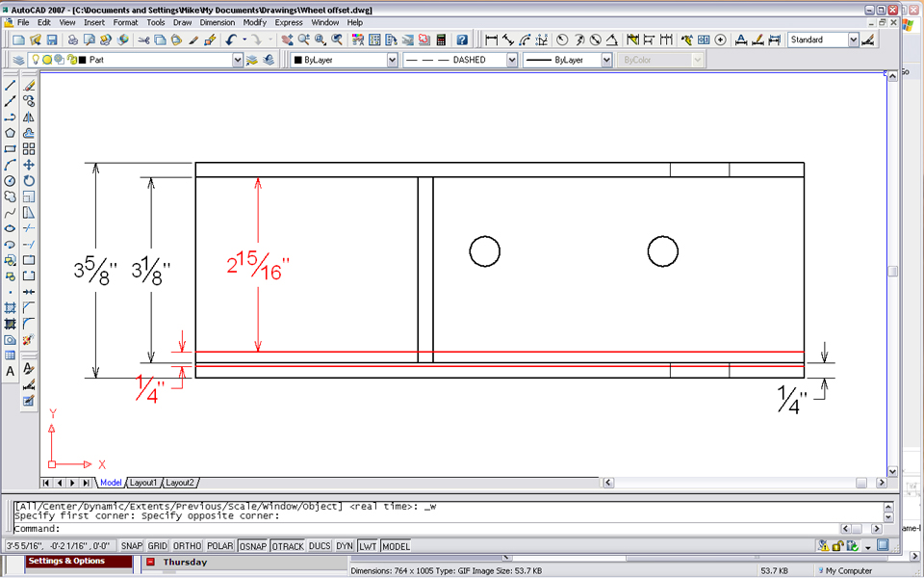
Task: Choose the Fillet tool
Action: [x=29, y=324]
